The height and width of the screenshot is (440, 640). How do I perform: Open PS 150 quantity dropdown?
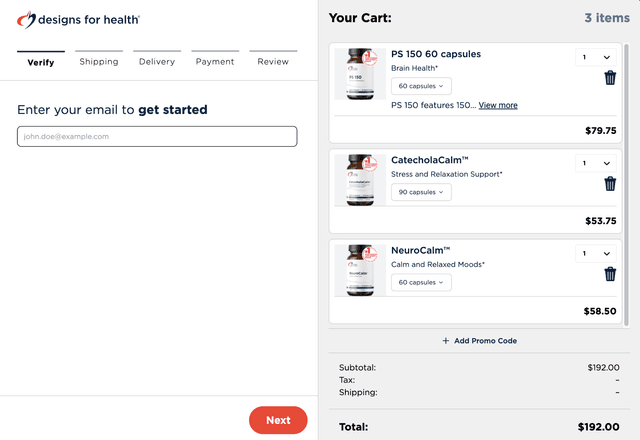coord(595,58)
